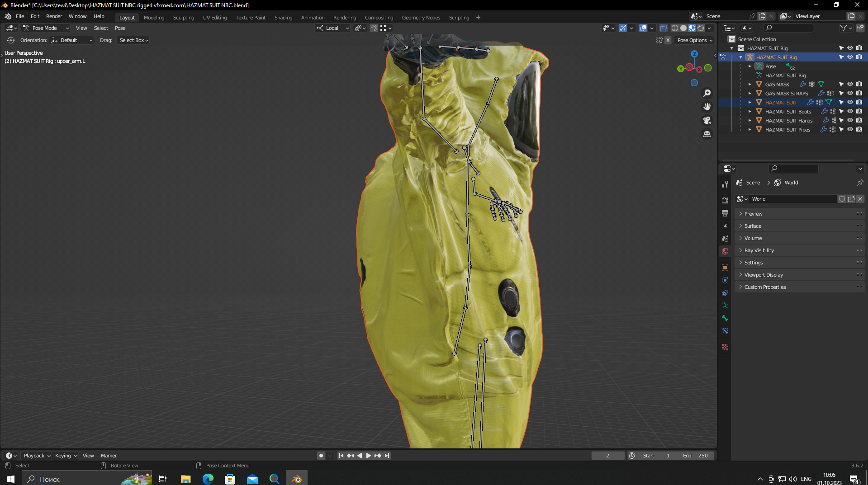Click the World fake user shield icon
The height and width of the screenshot is (485, 868).
[x=842, y=199]
